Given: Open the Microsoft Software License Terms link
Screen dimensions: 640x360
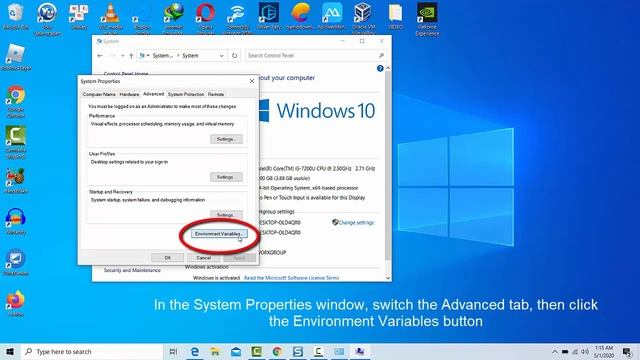Looking at the screenshot, I should click(291, 278).
